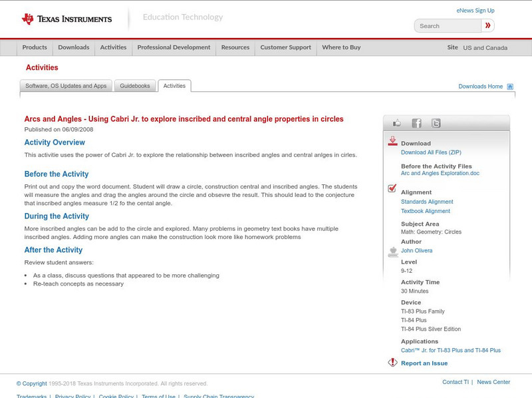Open Arc and Angles Exploration.doc file
Viewport: 532px width, 398px height.
(x=440, y=173)
